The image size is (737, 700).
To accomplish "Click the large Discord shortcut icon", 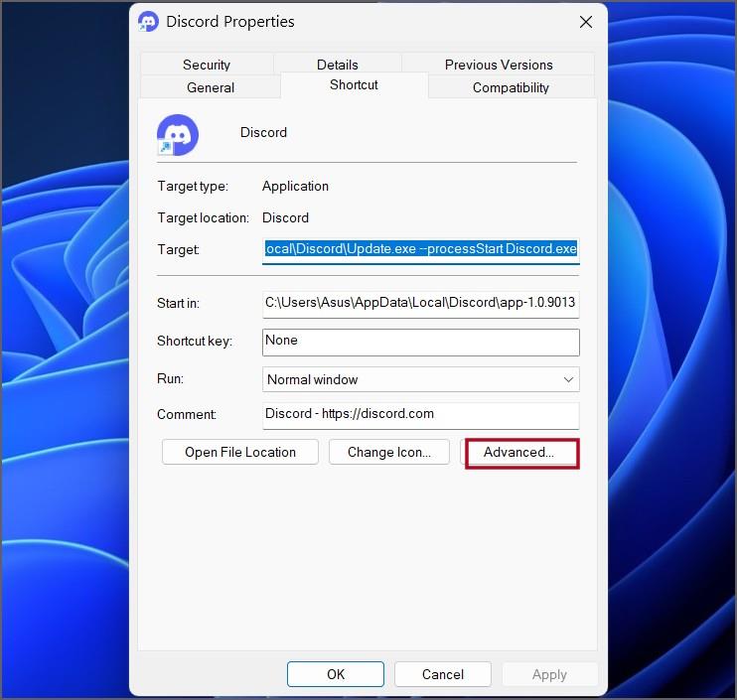I will (x=177, y=135).
